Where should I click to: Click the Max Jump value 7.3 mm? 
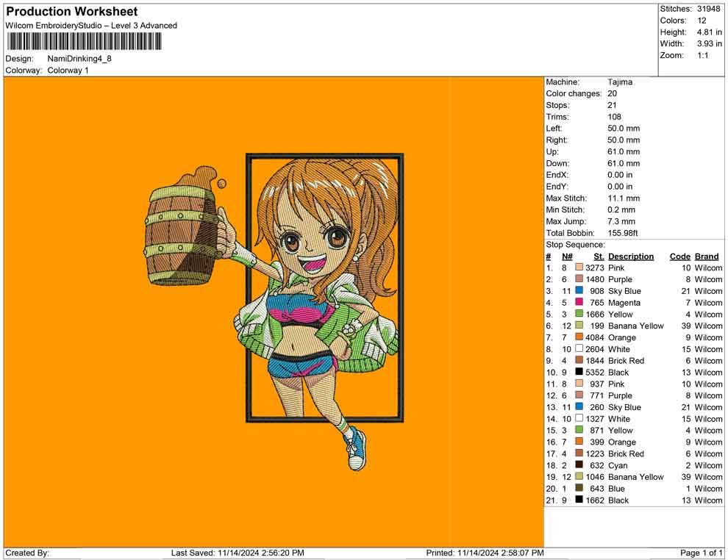coord(621,221)
